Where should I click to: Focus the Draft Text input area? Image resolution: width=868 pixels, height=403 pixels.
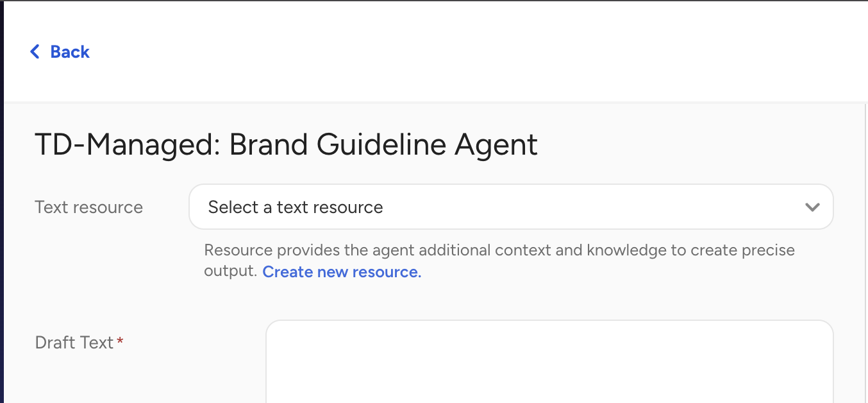549,361
